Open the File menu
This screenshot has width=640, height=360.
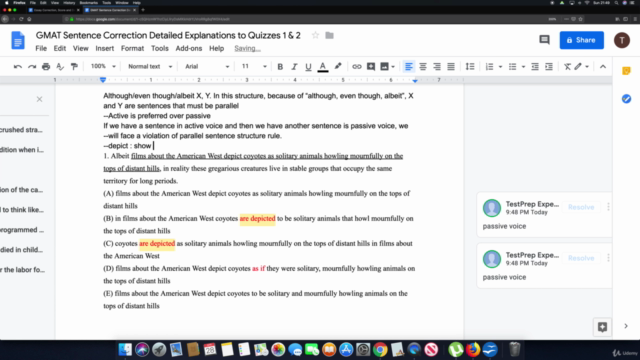(x=41, y=48)
